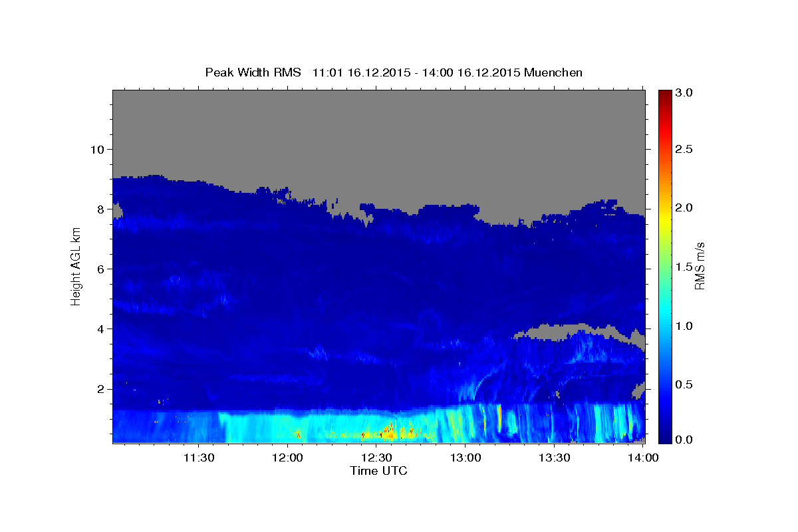Click the height tick label 6

click(x=102, y=269)
